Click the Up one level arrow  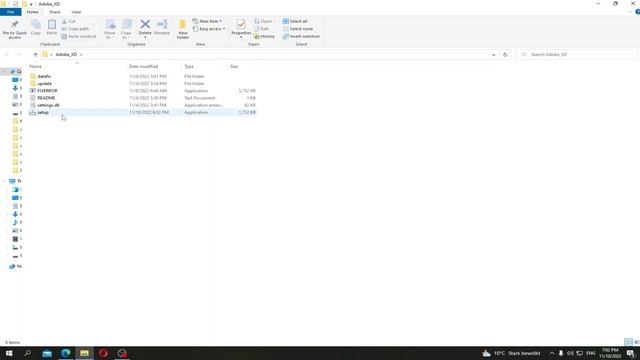pyautogui.click(x=36, y=55)
